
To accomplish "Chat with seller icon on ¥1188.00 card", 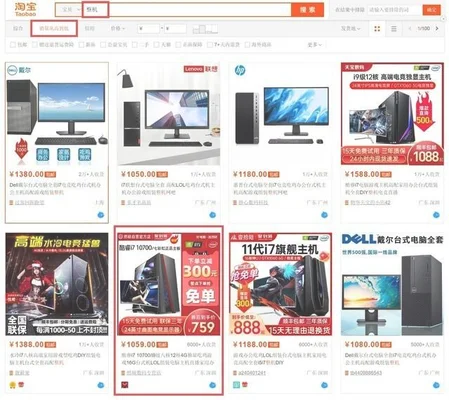I will pos(324,385).
